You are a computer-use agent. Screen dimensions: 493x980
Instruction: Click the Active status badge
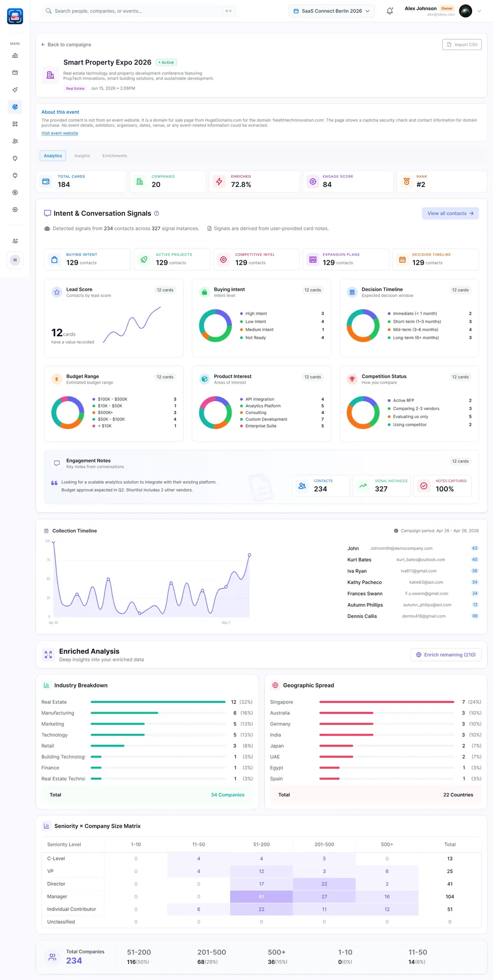(x=166, y=63)
